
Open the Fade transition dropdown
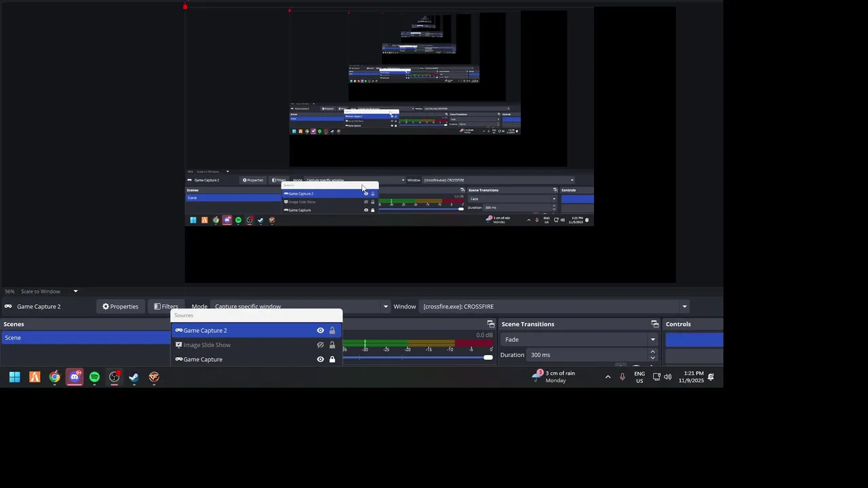pyautogui.click(x=580, y=340)
